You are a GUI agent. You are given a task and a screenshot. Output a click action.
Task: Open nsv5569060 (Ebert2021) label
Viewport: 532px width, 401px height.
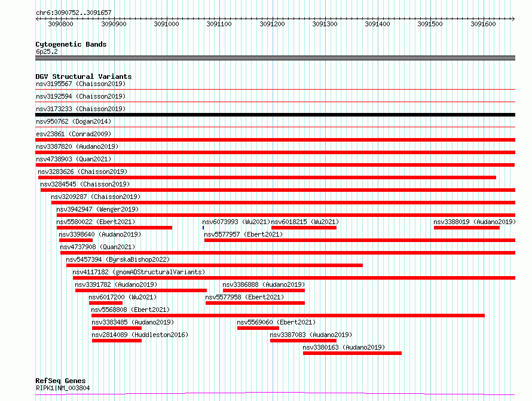click(x=276, y=322)
